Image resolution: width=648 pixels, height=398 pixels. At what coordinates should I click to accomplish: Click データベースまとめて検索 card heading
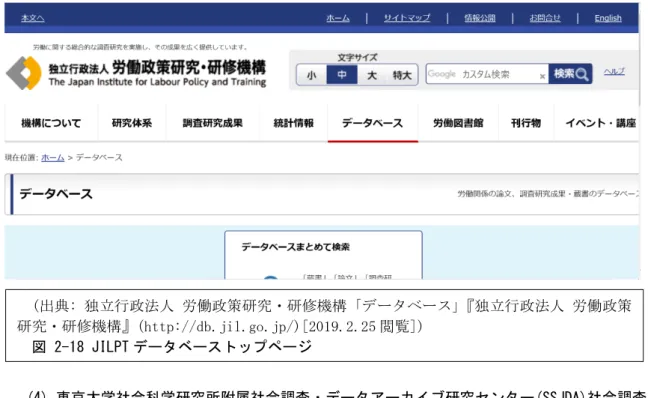coord(295,247)
